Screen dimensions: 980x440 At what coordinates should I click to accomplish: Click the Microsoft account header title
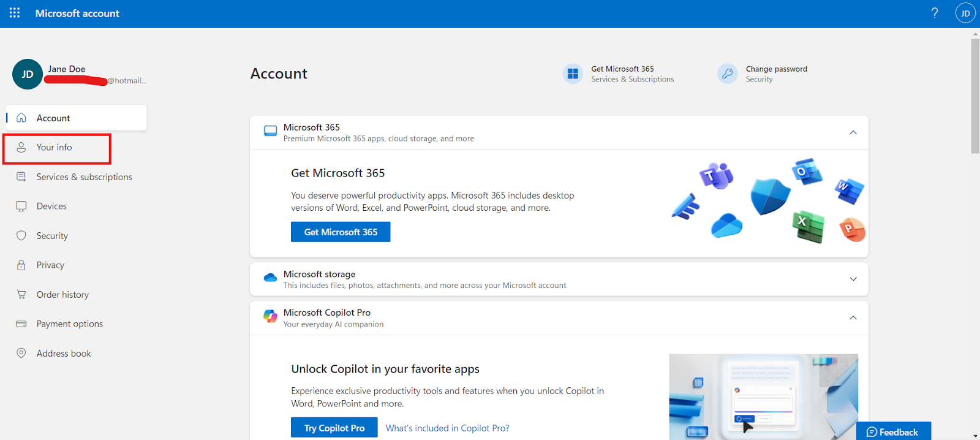(77, 13)
